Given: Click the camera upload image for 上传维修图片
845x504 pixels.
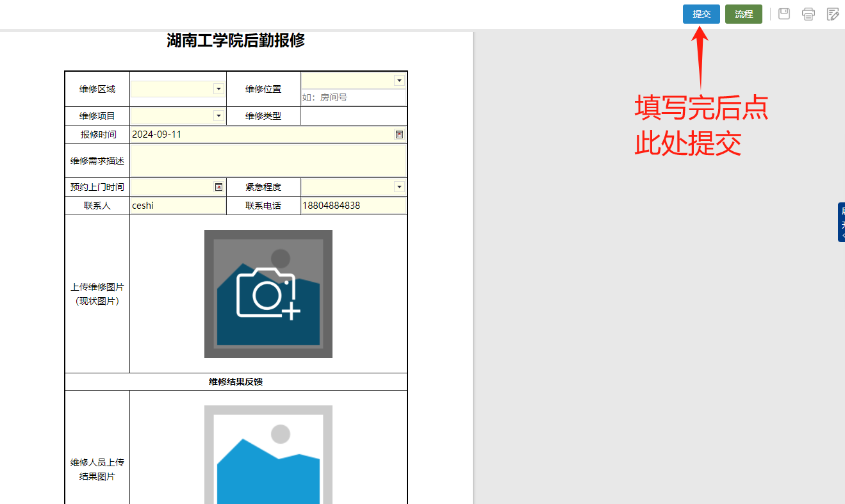Looking at the screenshot, I should click(x=268, y=294).
